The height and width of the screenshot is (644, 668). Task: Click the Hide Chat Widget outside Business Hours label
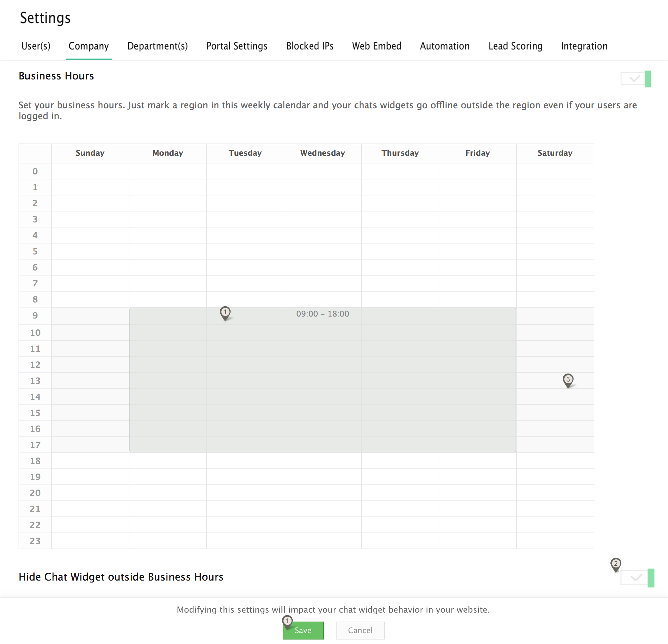pos(121,577)
